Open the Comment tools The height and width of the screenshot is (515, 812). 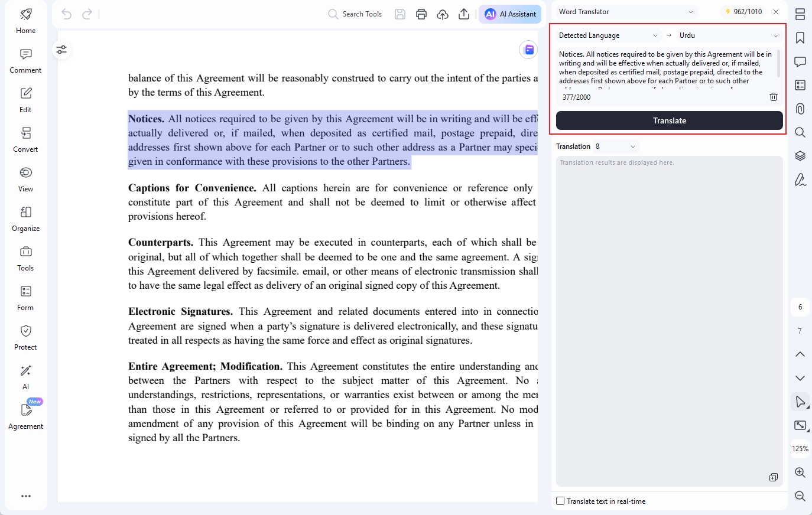(x=26, y=61)
